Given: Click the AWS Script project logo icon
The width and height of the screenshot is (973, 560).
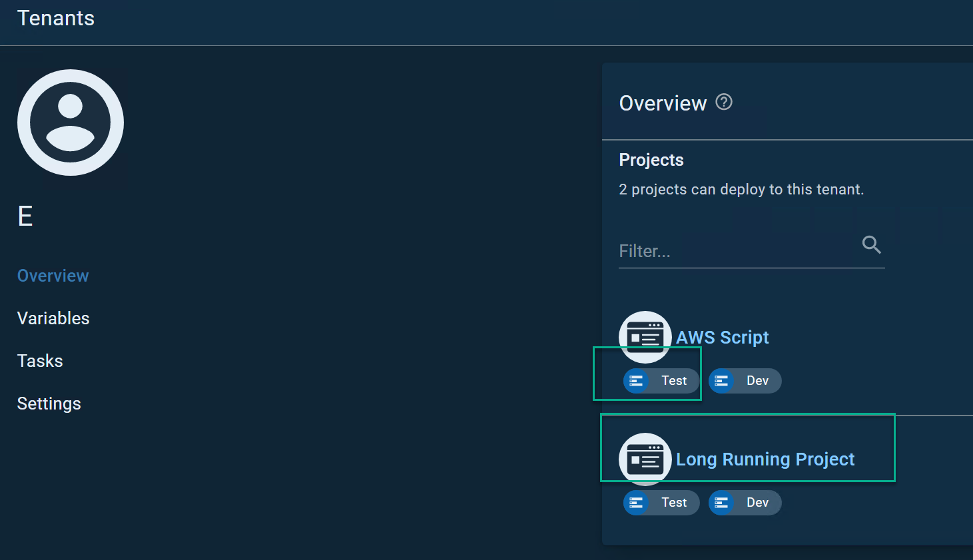Looking at the screenshot, I should pos(645,337).
